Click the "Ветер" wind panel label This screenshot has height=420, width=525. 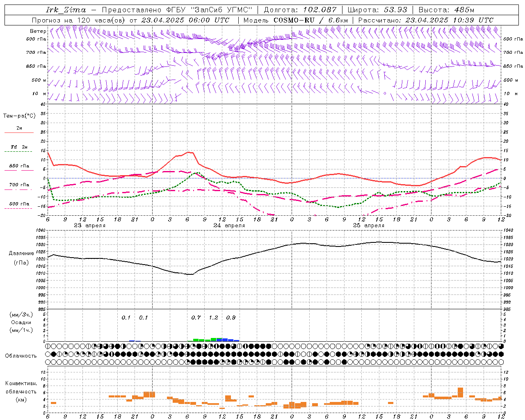coord(38,31)
